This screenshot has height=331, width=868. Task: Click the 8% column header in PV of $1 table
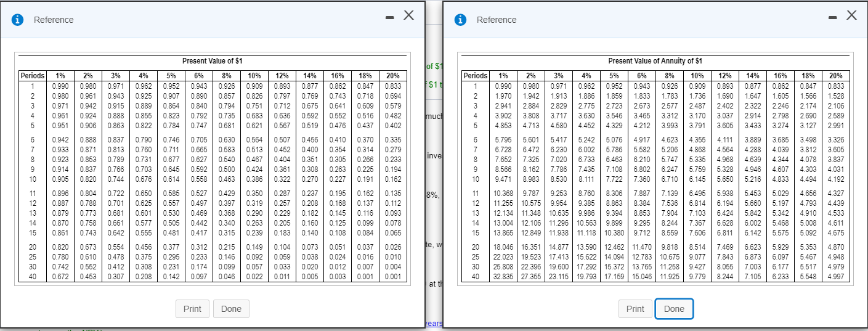click(227, 76)
